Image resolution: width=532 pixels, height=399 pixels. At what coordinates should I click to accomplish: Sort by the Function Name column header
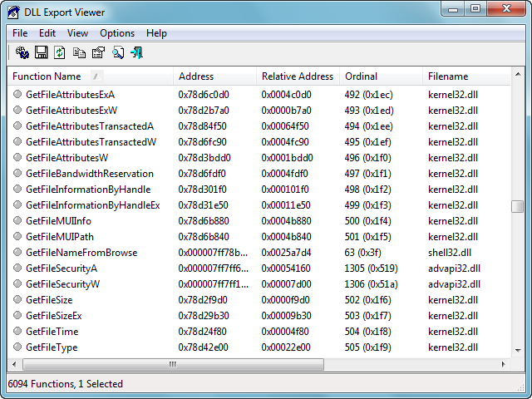point(91,76)
